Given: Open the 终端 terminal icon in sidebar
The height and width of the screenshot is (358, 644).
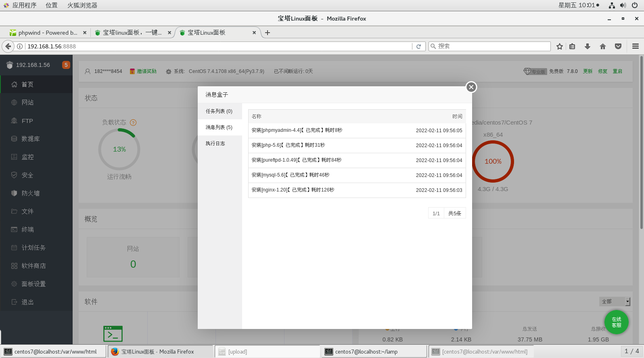Looking at the screenshot, I should 14,229.
